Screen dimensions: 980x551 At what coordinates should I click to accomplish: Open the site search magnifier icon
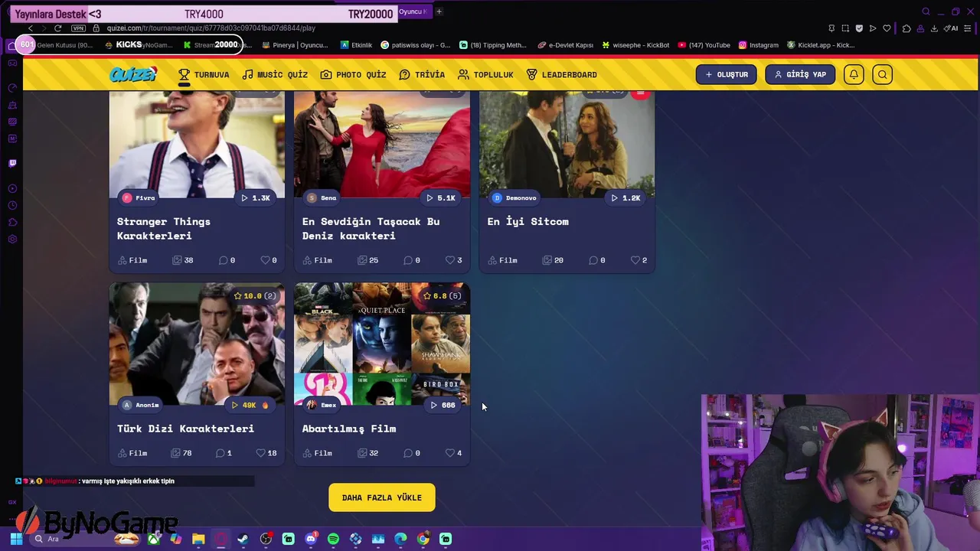tap(883, 74)
